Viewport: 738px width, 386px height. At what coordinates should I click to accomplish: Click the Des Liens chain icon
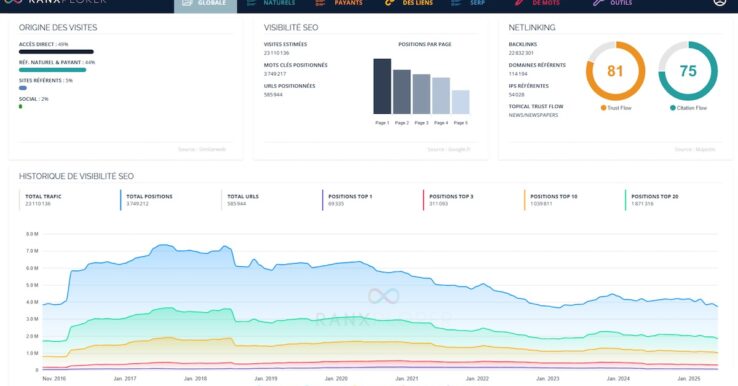(x=389, y=2)
